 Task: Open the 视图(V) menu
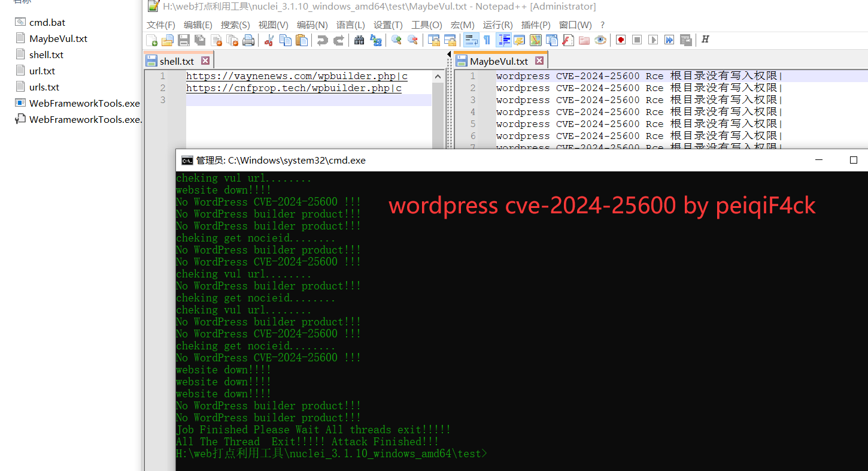click(274, 25)
